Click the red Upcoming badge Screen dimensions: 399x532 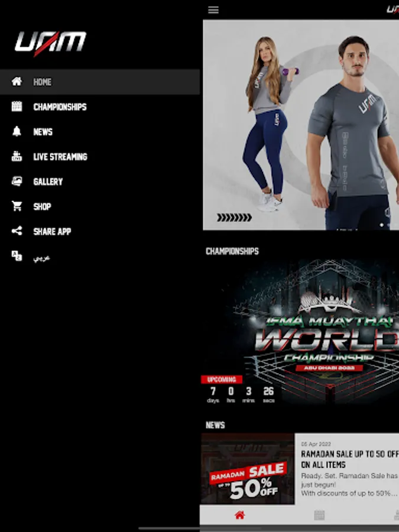tap(222, 379)
